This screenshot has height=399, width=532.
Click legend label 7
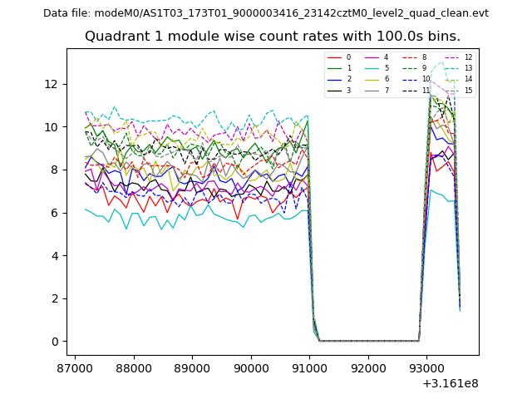click(x=386, y=90)
